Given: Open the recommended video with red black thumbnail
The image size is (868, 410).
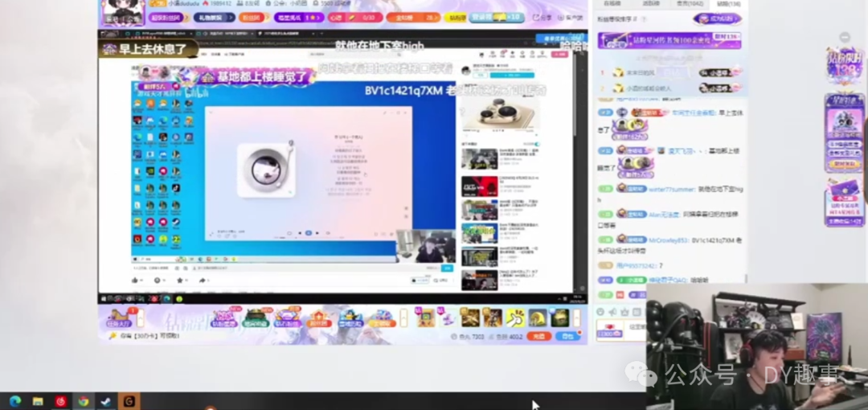Looking at the screenshot, I should point(480,187).
